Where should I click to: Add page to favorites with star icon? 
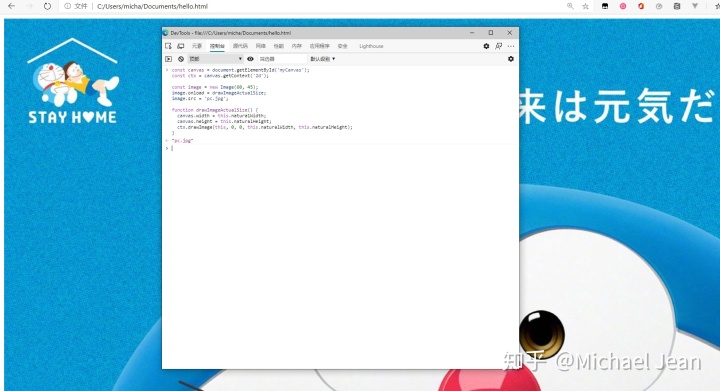585,6
